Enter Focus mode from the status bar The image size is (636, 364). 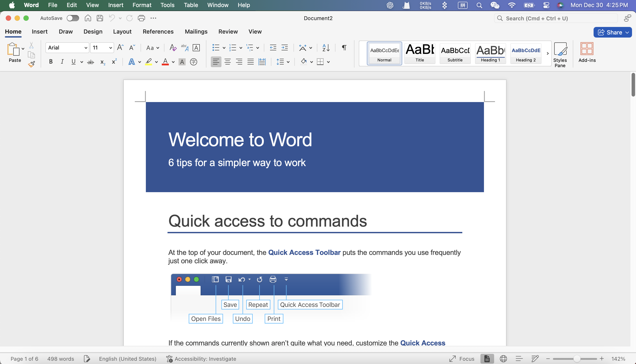click(462, 359)
